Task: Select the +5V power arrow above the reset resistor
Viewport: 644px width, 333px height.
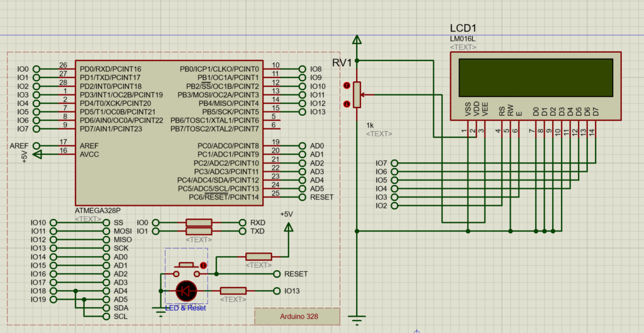Action: 288,227
